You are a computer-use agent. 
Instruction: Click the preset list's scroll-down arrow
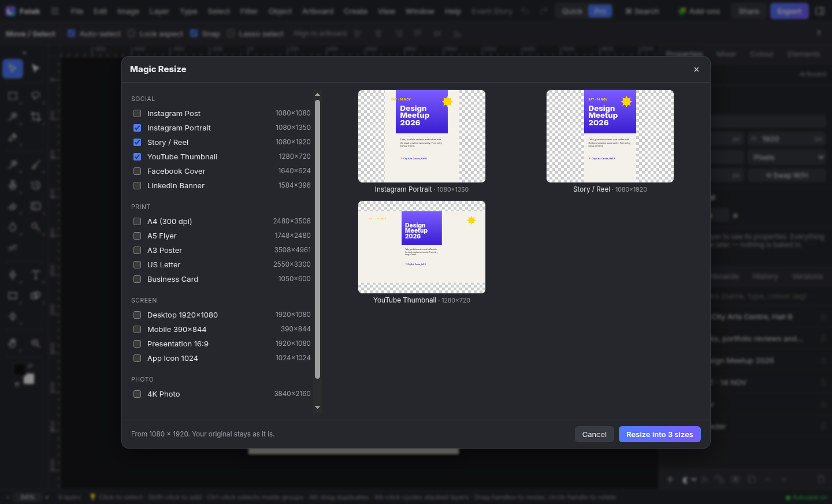(317, 407)
